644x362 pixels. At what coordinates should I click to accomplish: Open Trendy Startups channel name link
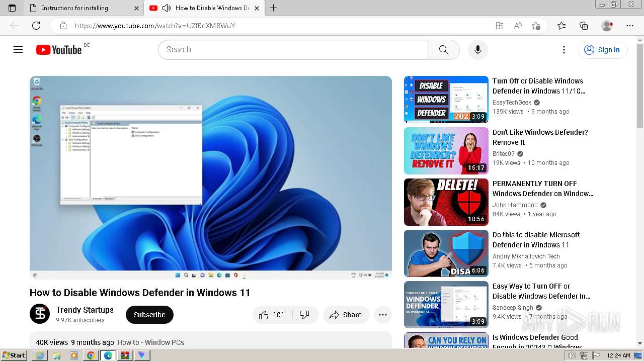point(85,310)
